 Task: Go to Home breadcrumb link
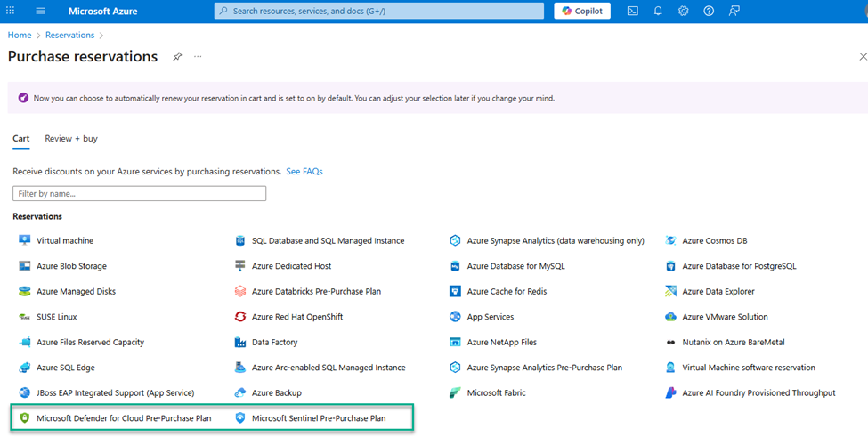point(20,35)
